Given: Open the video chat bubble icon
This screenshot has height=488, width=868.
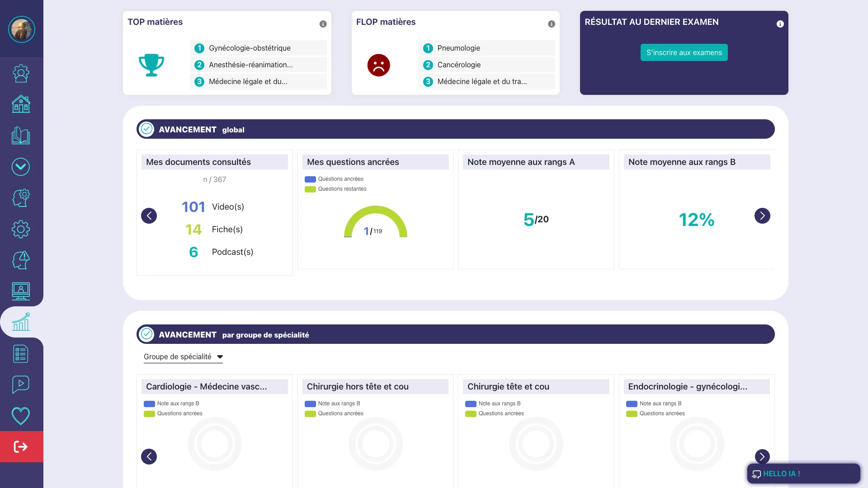Looking at the screenshot, I should pyautogui.click(x=21, y=385).
